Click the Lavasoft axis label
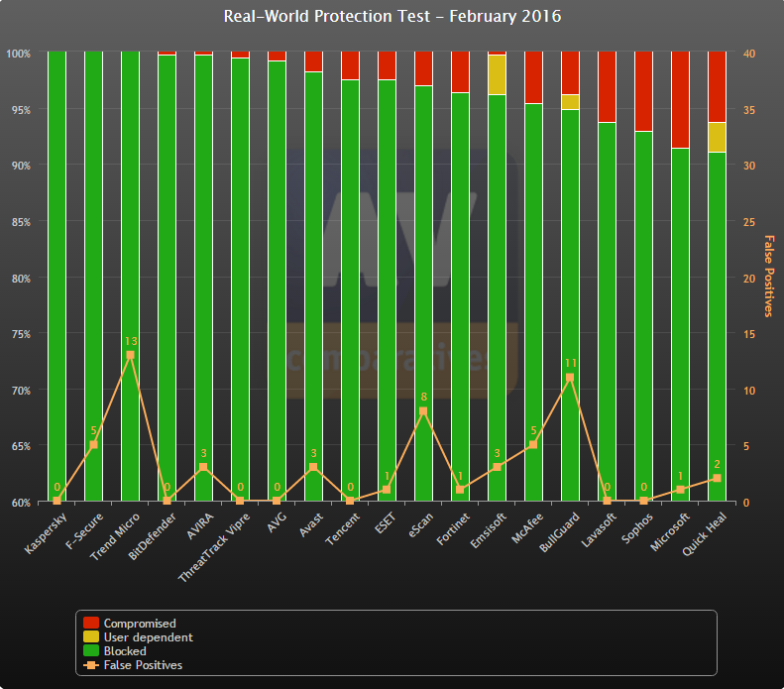 click(x=599, y=530)
